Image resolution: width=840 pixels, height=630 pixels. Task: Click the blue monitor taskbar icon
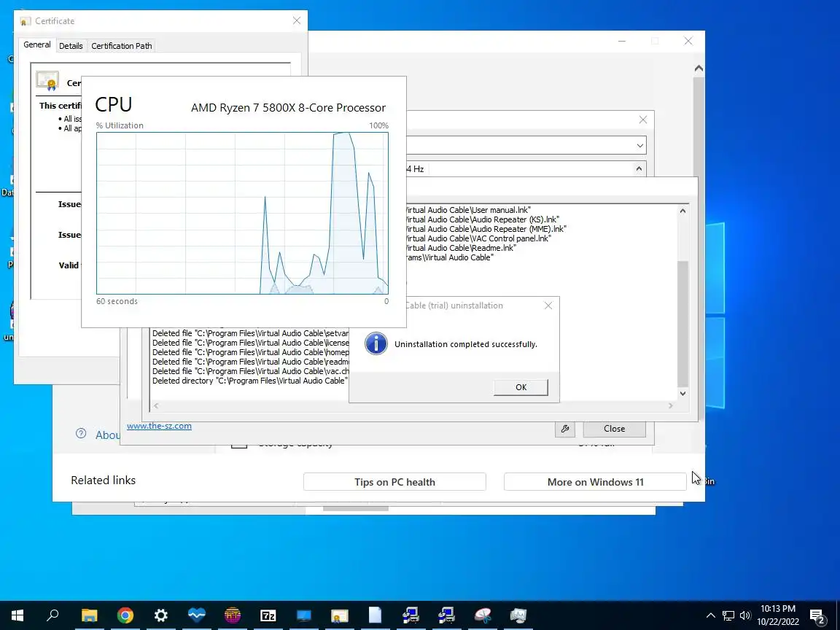click(x=304, y=615)
